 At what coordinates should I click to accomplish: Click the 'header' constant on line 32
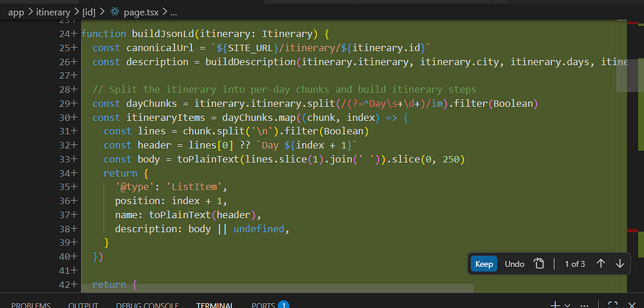tap(155, 145)
